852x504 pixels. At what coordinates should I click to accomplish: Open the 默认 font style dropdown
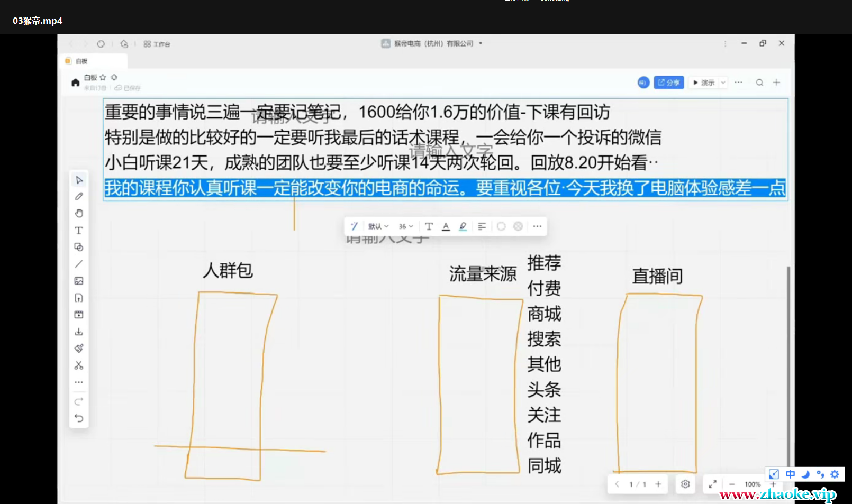[378, 226]
